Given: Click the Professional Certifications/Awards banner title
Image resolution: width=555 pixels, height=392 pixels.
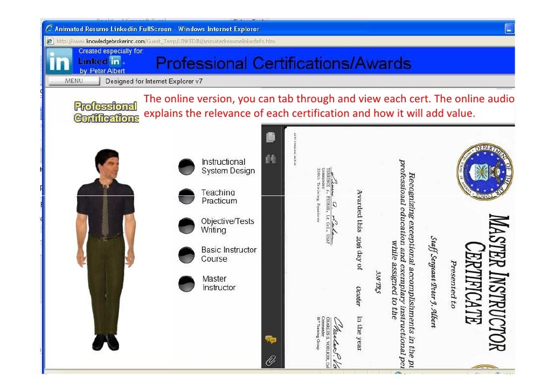Looking at the screenshot, I should click(283, 64).
